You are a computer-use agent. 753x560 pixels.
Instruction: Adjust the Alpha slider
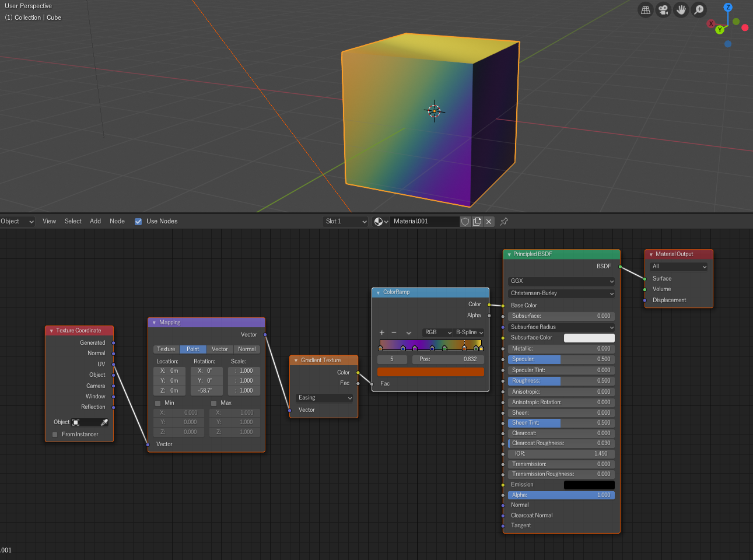(x=561, y=495)
